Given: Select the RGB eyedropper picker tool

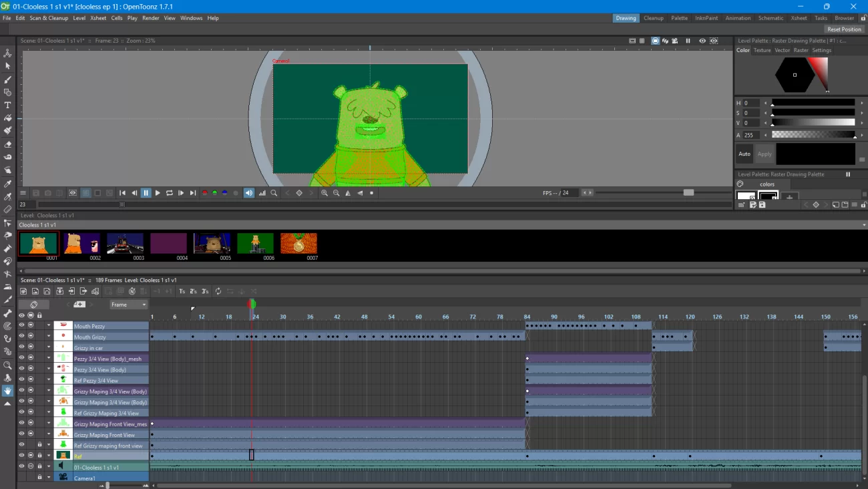Looking at the screenshot, I should click(8, 196).
